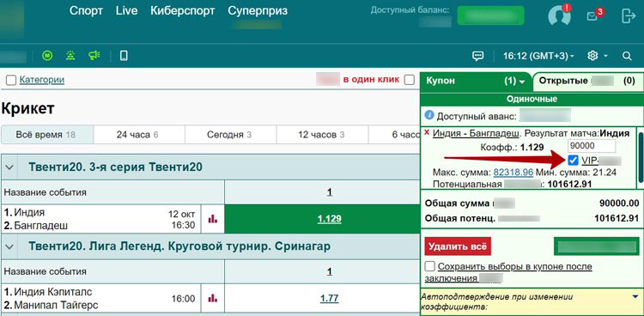
Task: Open the Киберспорт menu
Action: click(x=183, y=11)
